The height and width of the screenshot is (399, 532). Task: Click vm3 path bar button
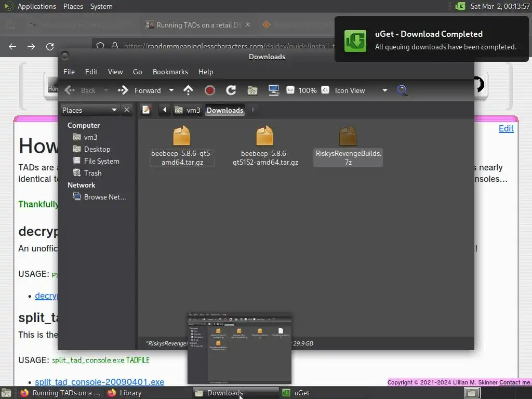[x=188, y=110]
